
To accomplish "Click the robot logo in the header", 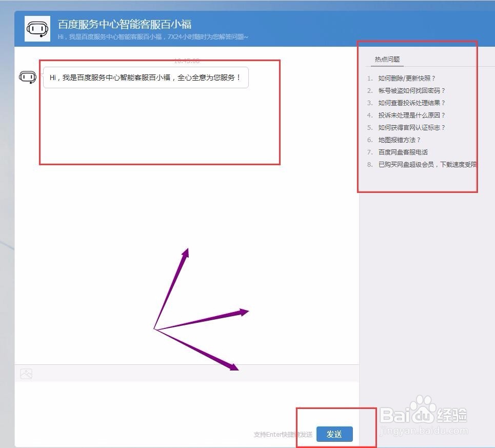I will pos(37,29).
